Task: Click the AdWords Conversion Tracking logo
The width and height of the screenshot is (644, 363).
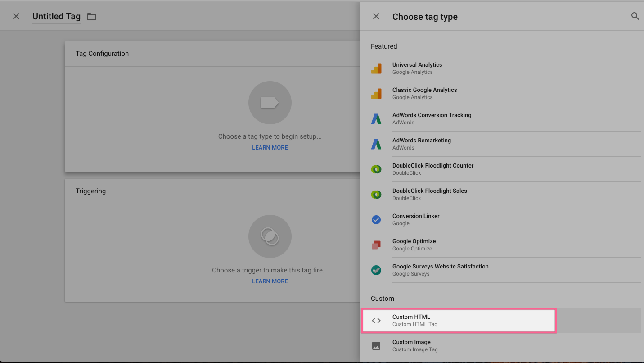Action: [x=376, y=118]
